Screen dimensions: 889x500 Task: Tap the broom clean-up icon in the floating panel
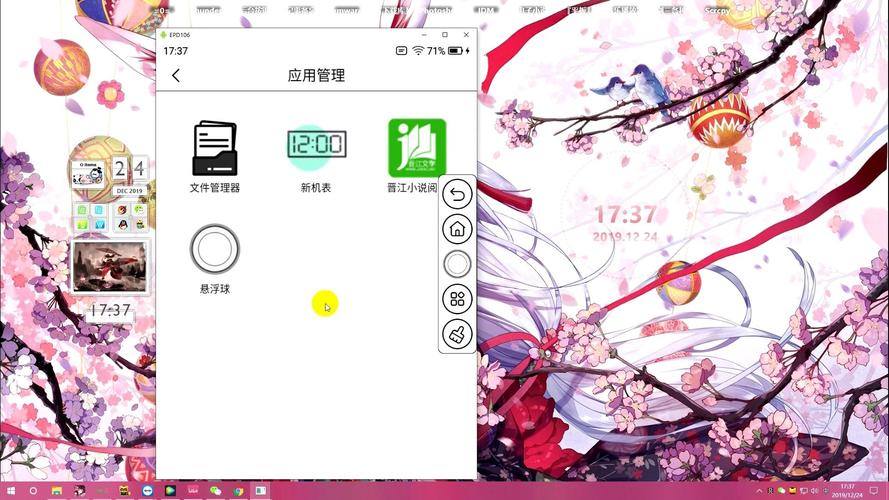[457, 334]
